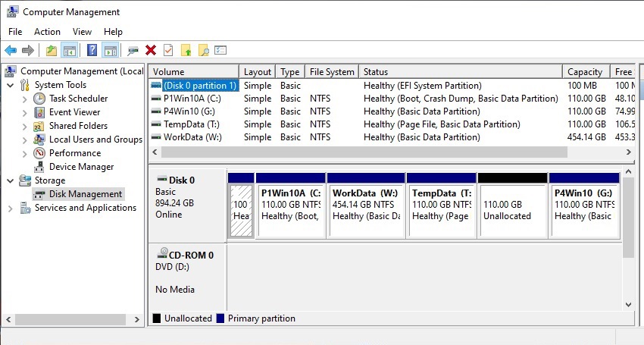This screenshot has height=345, width=644.
Task: Click the Task Scheduler clock icon
Action: (39, 99)
